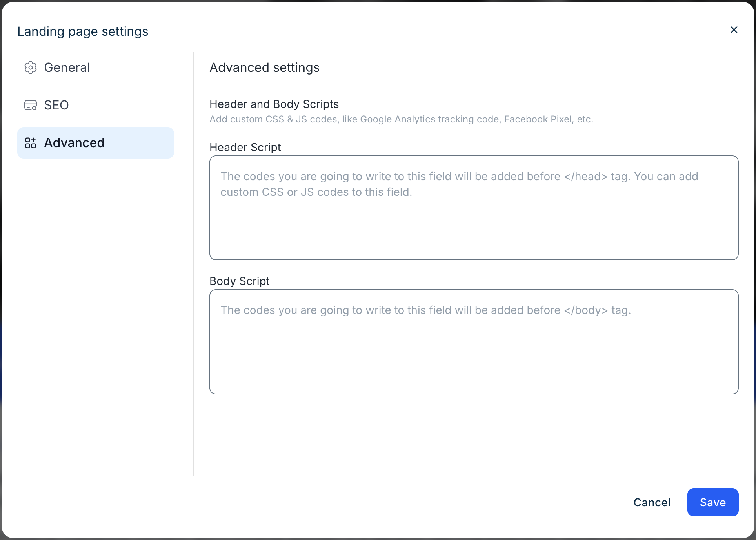Screen dimensions: 756x540
Task: Open the General settings tab
Action: click(67, 67)
